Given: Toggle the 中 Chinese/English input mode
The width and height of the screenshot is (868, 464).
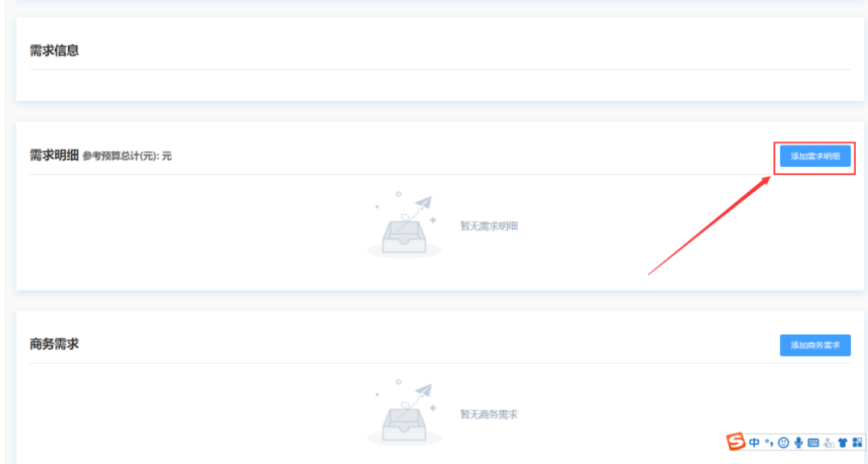Looking at the screenshot, I should pos(754,442).
